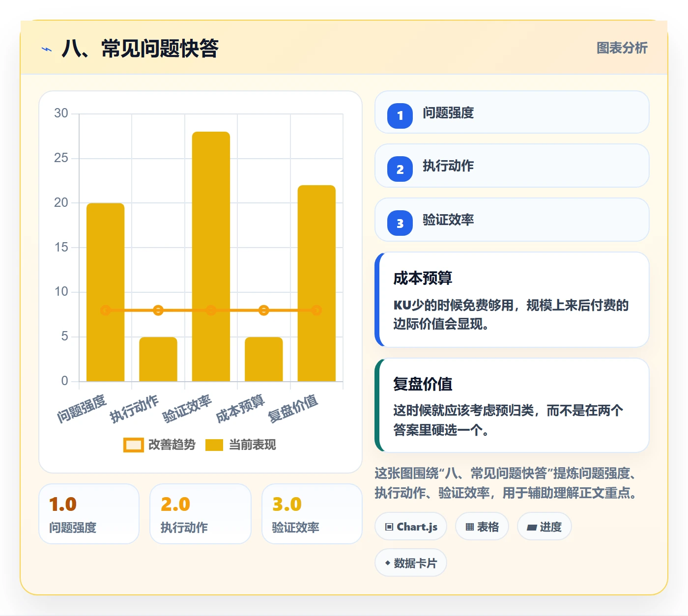Click the 执行动作 bar in the chart
The height and width of the screenshot is (616, 688).
(158, 359)
